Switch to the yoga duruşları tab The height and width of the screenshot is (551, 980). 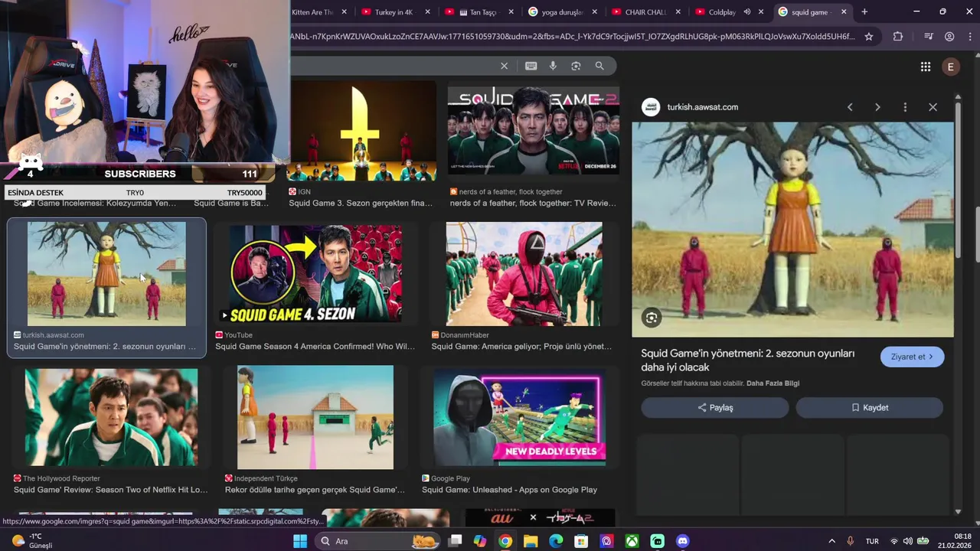(562, 11)
